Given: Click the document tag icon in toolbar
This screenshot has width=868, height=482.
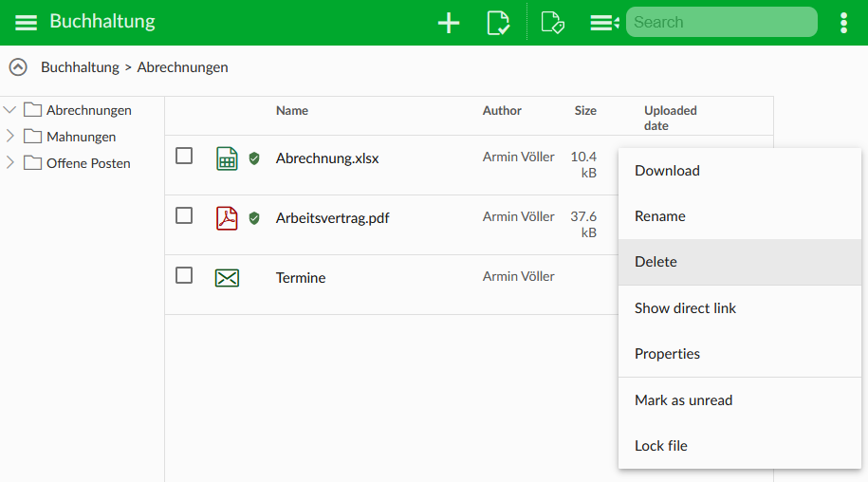Looking at the screenshot, I should [552, 23].
